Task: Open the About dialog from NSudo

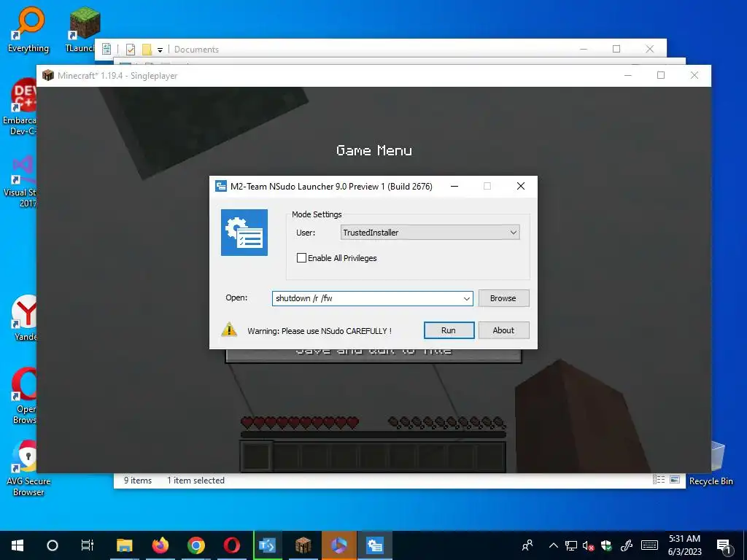Action: point(503,330)
